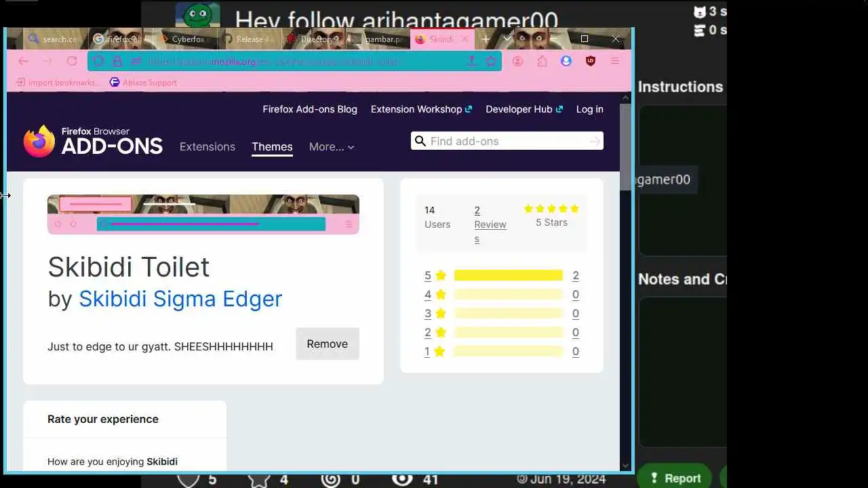Screen dimensions: 868x488
Task: Reload the page with the refresh icon
Action: 72,61
